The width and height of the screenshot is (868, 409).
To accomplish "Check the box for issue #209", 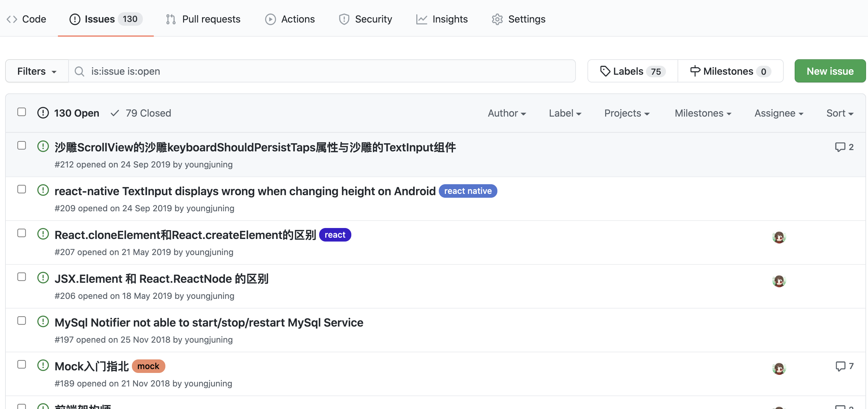I will click(x=22, y=189).
